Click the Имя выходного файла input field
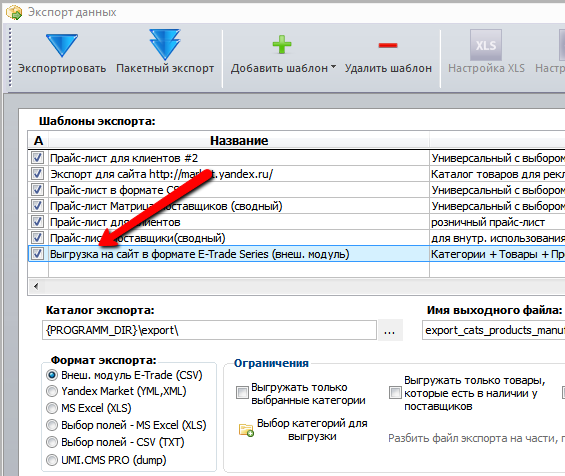 pyautogui.click(x=494, y=330)
